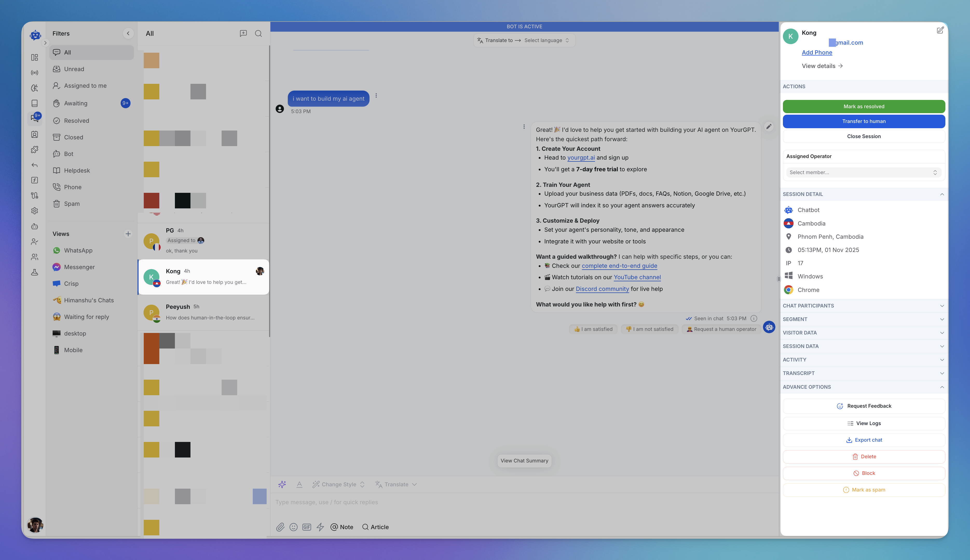Click the I am not satisfied chip
This screenshot has height=560, width=970.
pos(649,329)
